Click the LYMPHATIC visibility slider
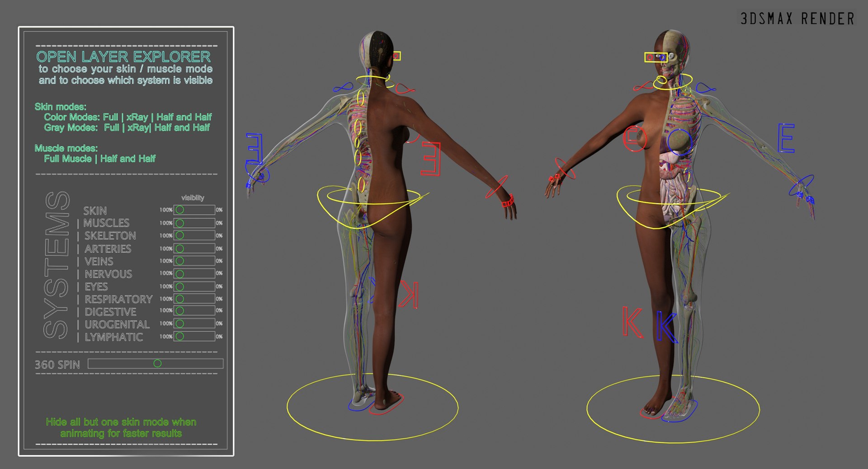This screenshot has height=469, width=868. click(194, 336)
